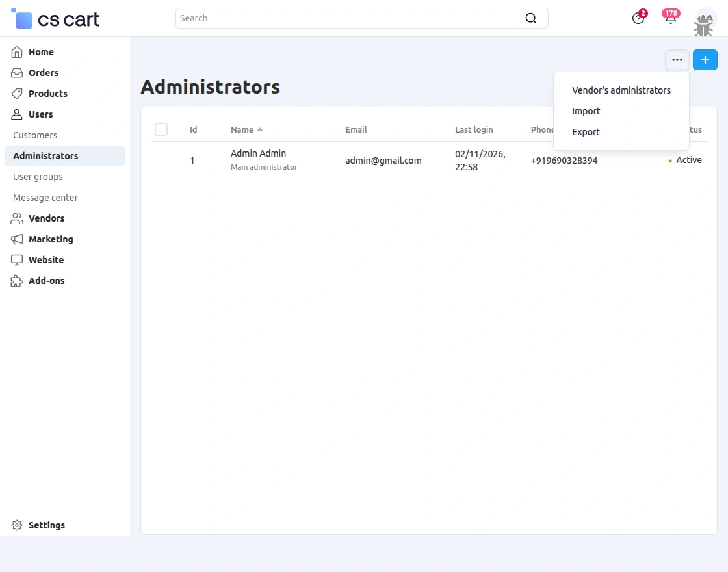Click the Marketing megaphone icon
The height and width of the screenshot is (572, 728).
[16, 239]
